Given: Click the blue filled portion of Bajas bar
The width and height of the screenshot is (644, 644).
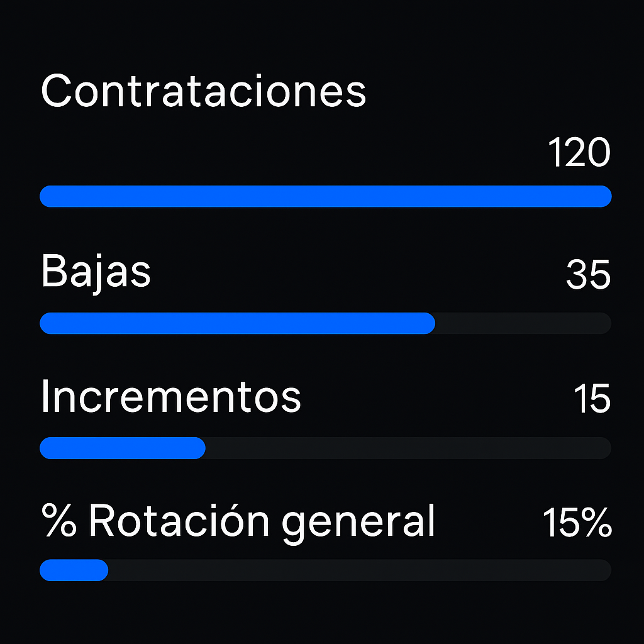Looking at the screenshot, I should [236, 323].
